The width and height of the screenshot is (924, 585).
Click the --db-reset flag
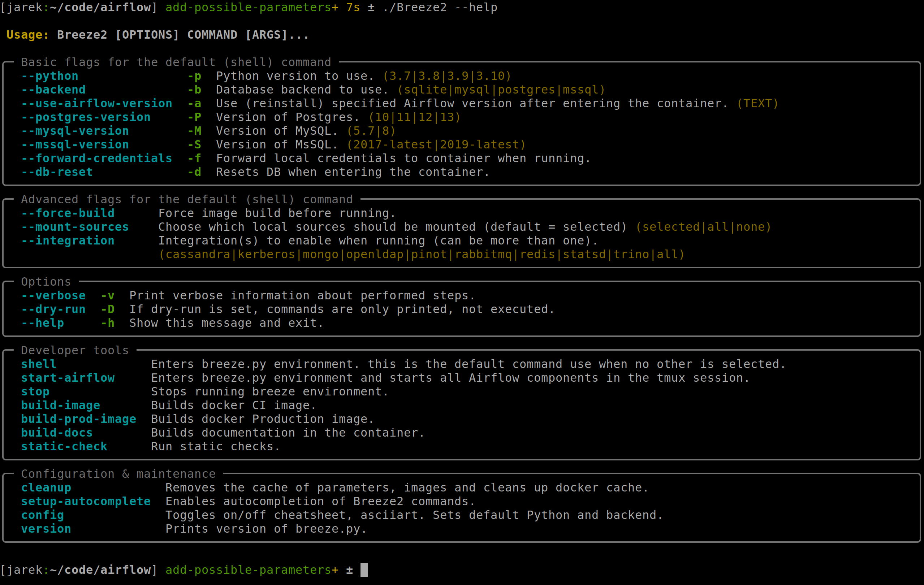[57, 172]
